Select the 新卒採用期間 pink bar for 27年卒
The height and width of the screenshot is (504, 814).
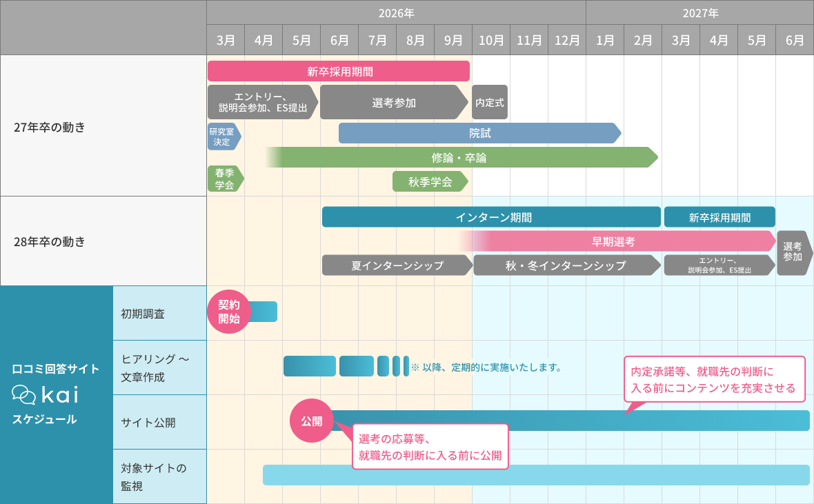[x=339, y=71]
